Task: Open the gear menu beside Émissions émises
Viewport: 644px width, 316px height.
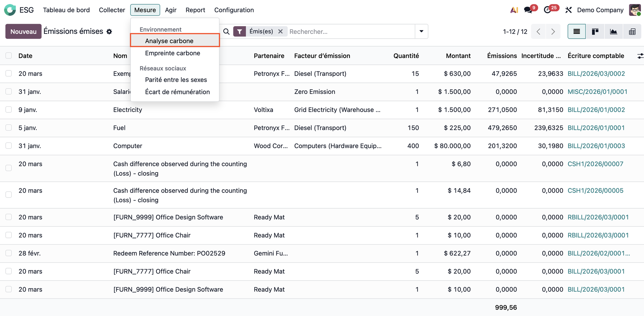Action: point(109,32)
